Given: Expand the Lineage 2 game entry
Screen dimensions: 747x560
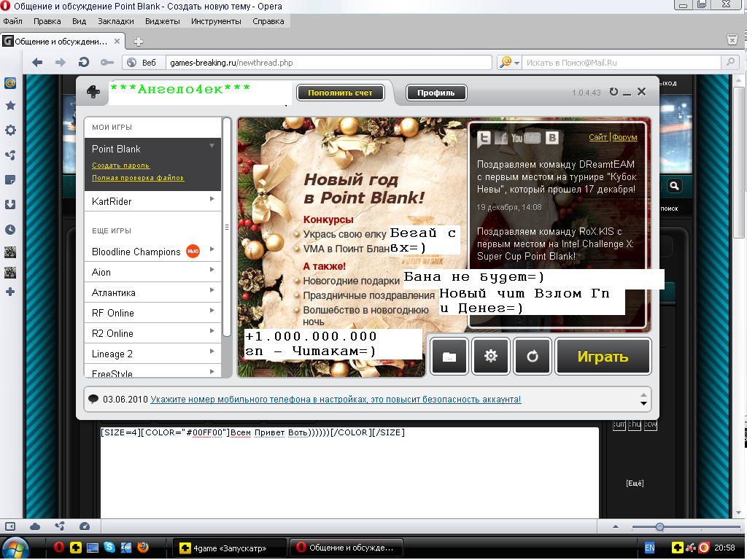Looking at the screenshot, I should click(x=212, y=351).
